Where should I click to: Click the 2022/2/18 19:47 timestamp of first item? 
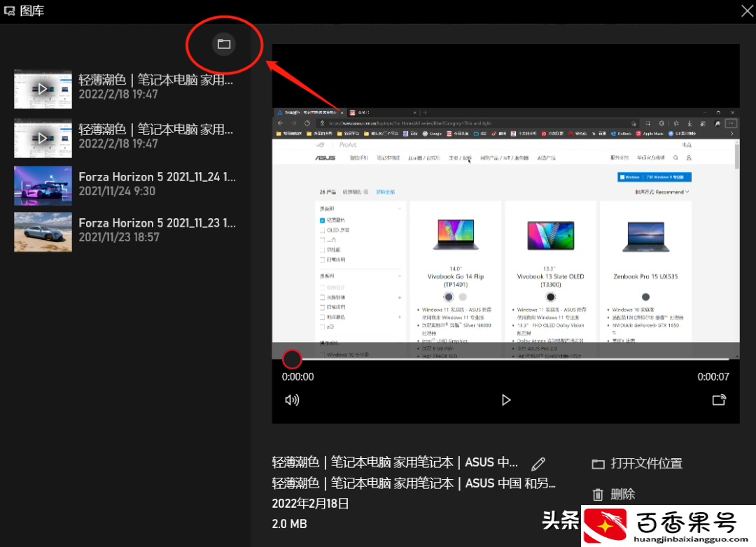[118, 94]
